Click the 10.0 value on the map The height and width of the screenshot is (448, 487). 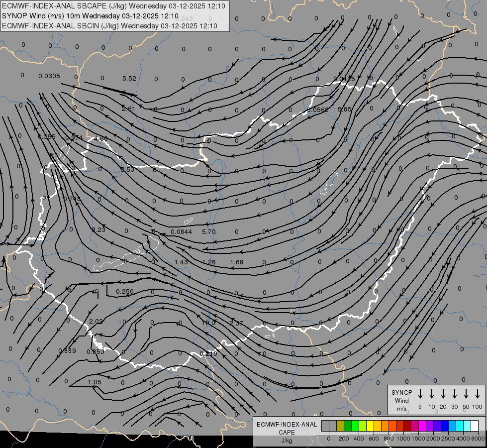pyautogui.click(x=208, y=323)
